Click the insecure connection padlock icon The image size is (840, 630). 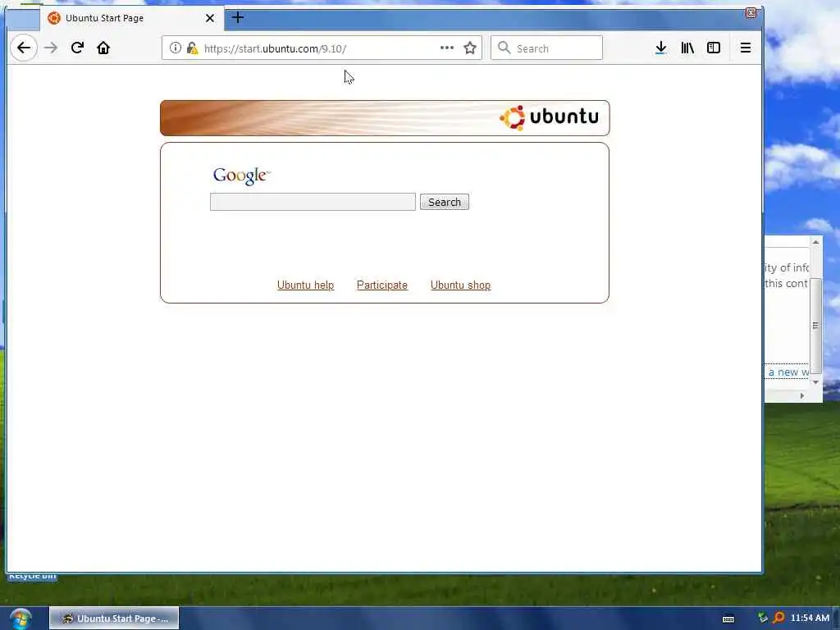192,48
